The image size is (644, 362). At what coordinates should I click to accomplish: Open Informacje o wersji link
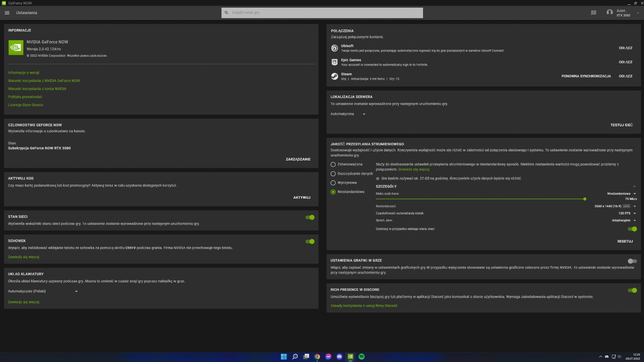[24, 73]
